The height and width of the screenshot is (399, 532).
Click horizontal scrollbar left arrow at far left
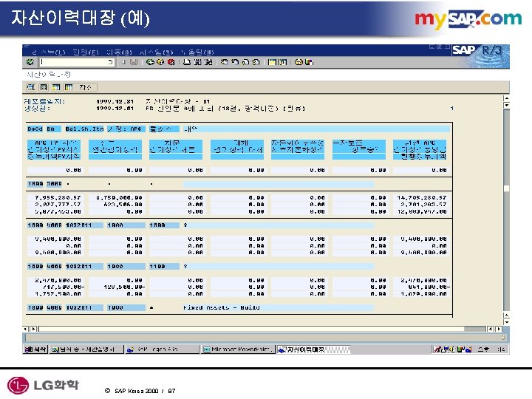pyautogui.click(x=26, y=329)
